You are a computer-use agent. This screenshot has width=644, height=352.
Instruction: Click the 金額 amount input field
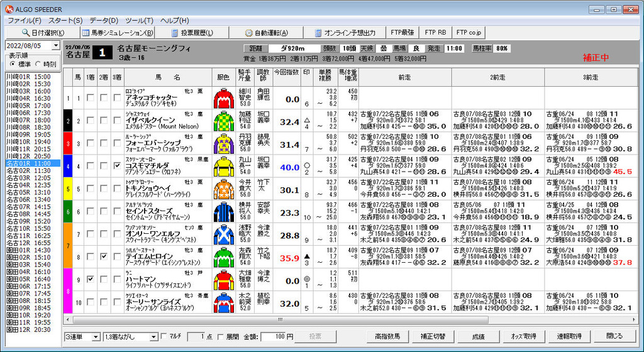(x=273, y=337)
